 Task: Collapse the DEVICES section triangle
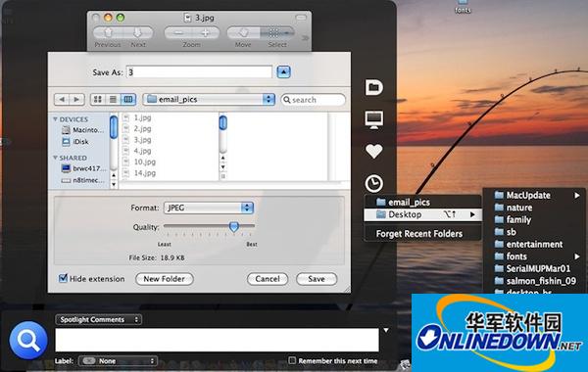56,119
